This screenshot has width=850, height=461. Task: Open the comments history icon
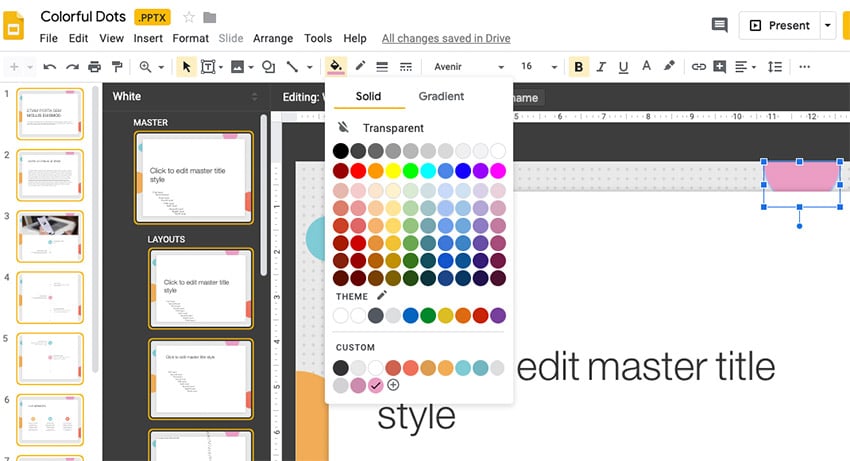point(719,25)
